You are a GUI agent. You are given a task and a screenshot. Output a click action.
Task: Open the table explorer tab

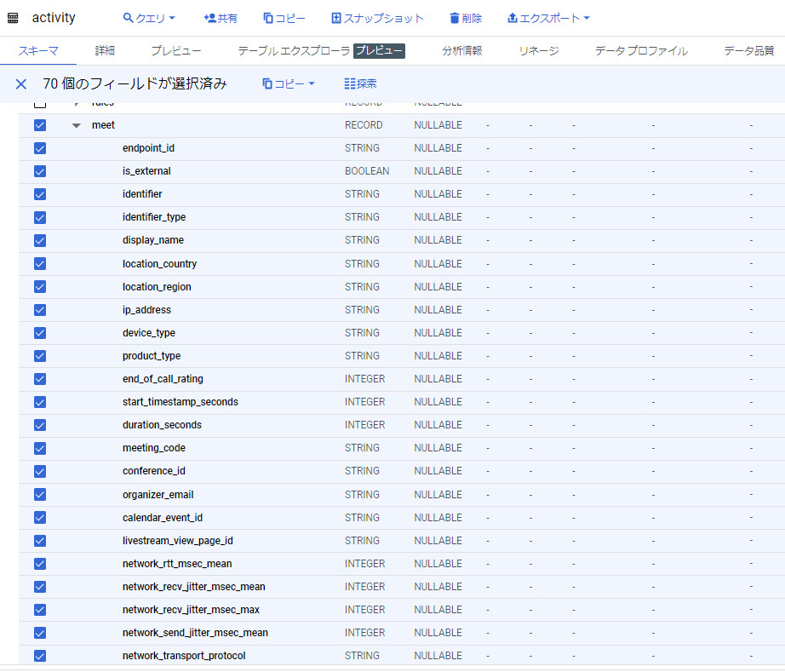[294, 51]
